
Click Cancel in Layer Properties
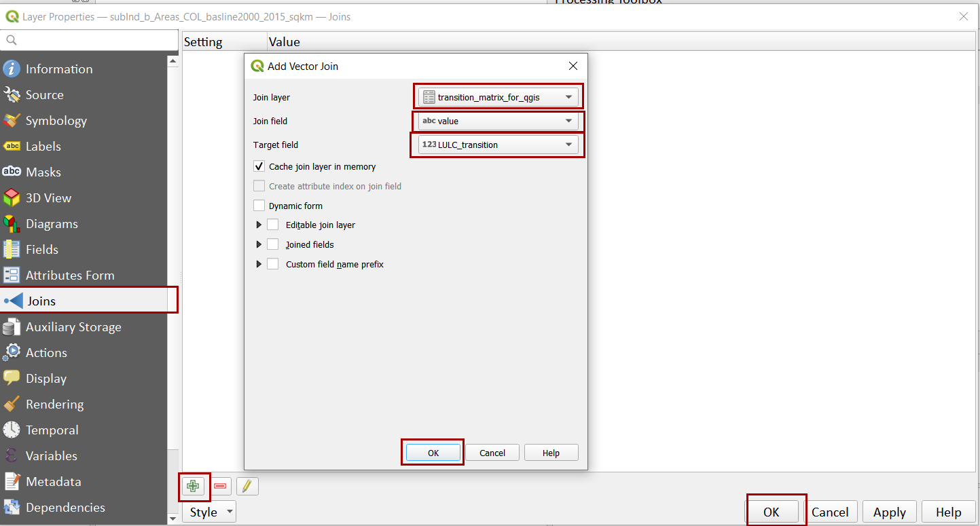point(830,512)
